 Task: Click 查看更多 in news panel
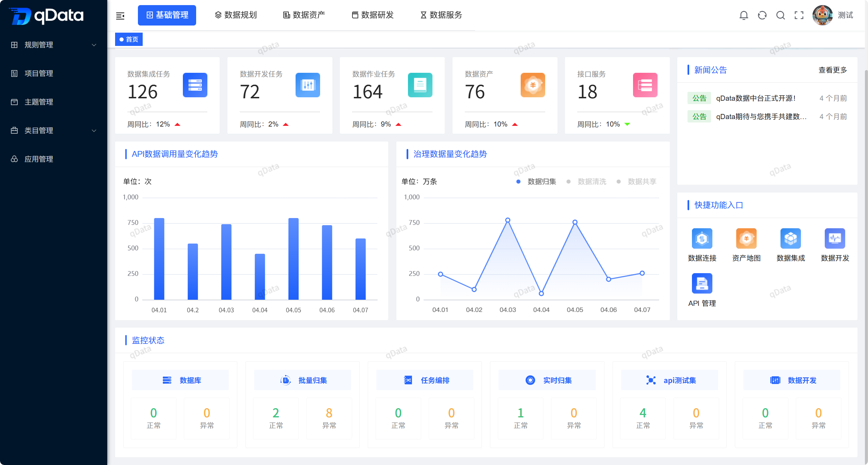833,70
